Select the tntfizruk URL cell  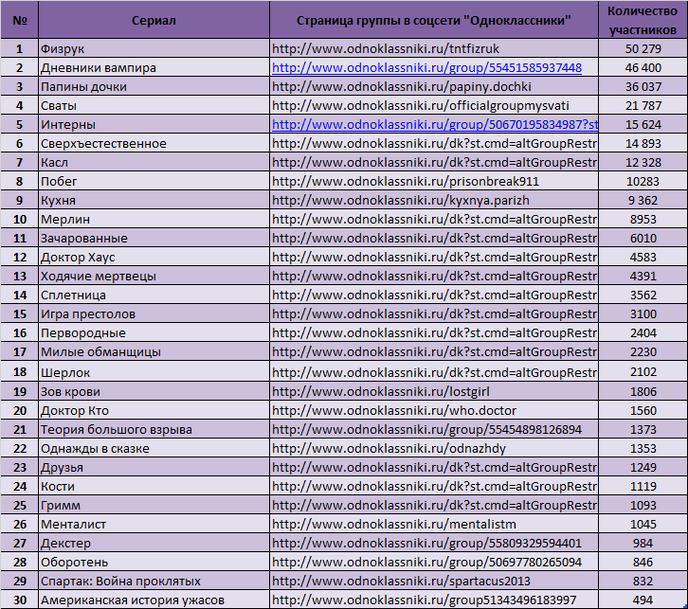point(434,48)
